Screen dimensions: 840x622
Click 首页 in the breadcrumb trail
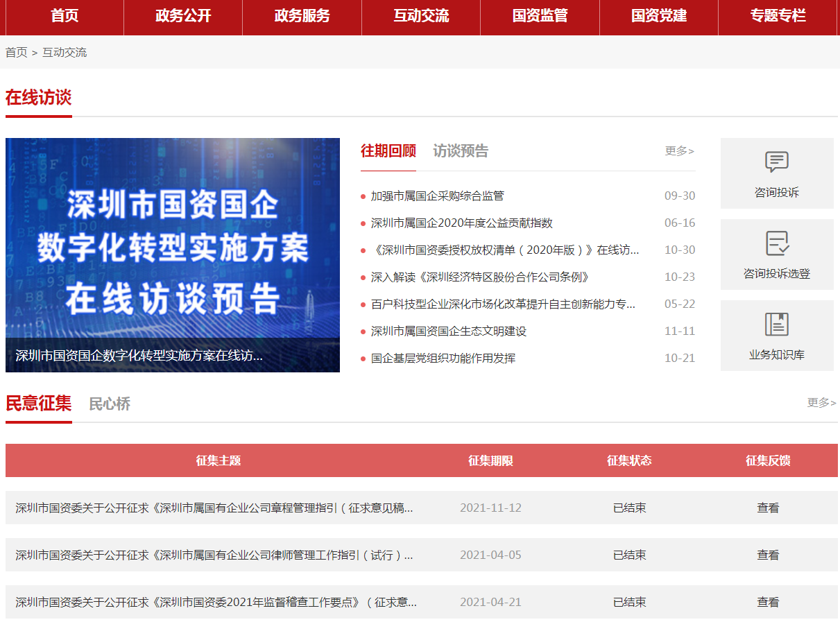[x=16, y=53]
